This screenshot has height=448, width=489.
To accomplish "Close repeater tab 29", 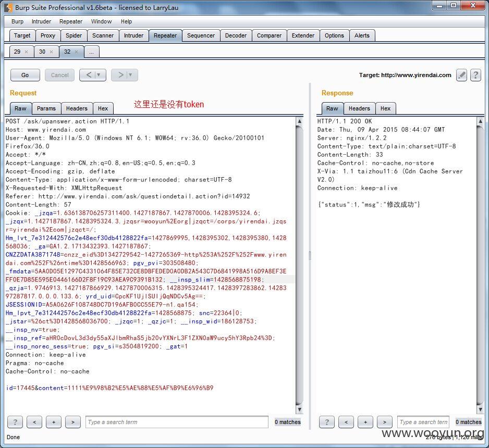I will tap(27, 52).
